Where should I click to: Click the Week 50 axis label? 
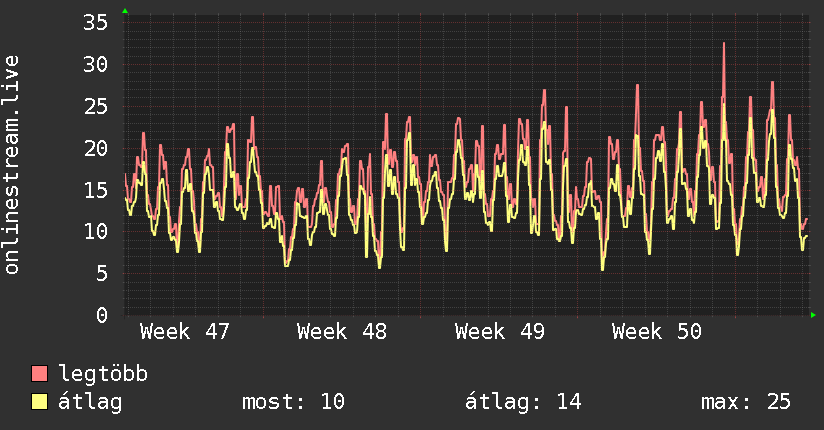[x=657, y=332]
